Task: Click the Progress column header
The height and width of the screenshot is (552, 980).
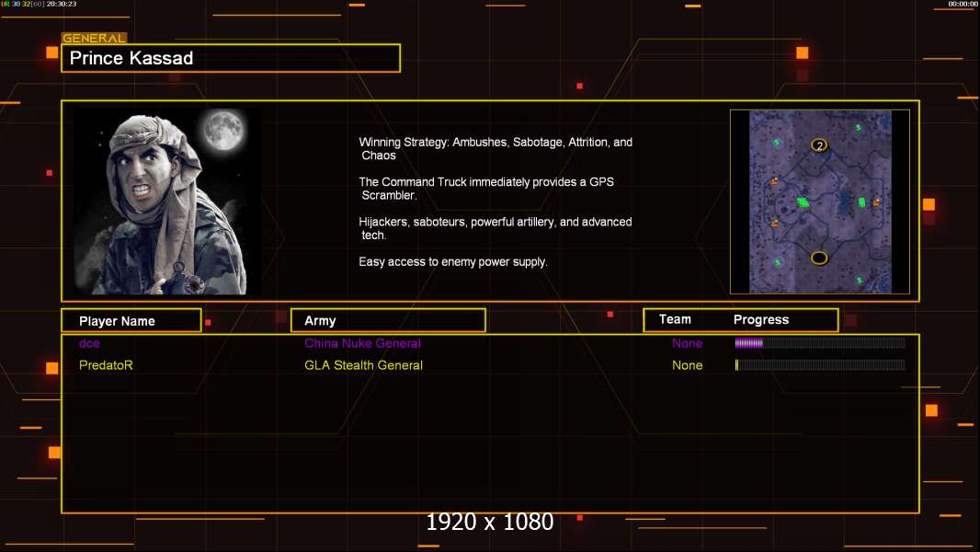Action: 760,319
